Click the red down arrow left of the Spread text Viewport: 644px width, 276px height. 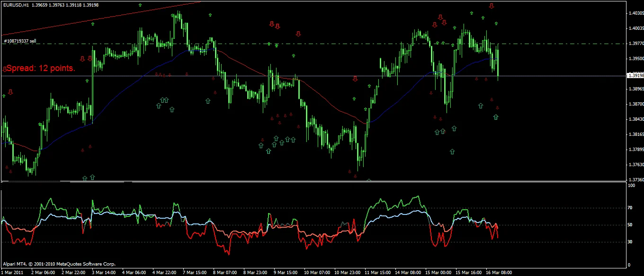point(4,70)
